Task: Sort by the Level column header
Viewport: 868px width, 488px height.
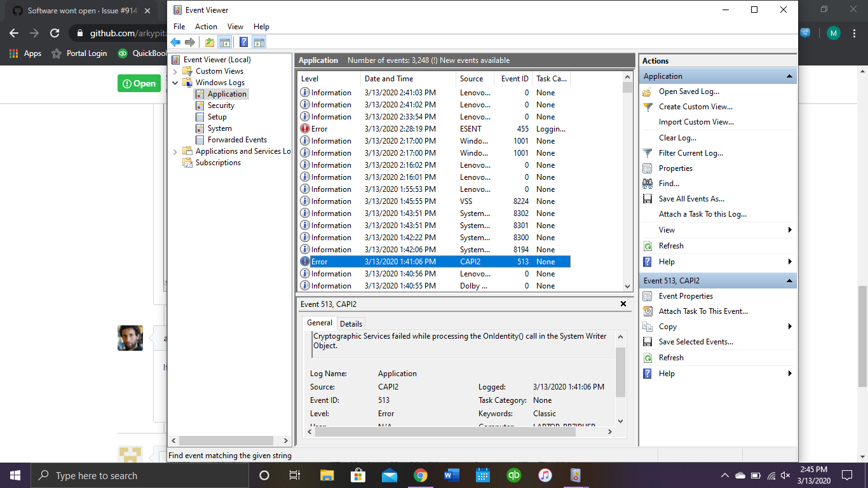Action: [x=329, y=79]
